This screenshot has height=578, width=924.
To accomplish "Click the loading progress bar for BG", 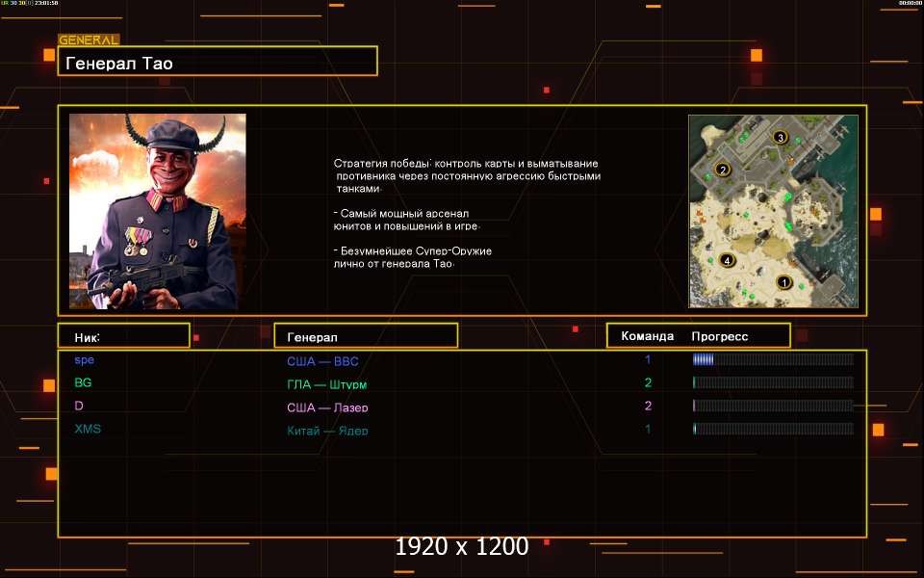I will point(773,382).
